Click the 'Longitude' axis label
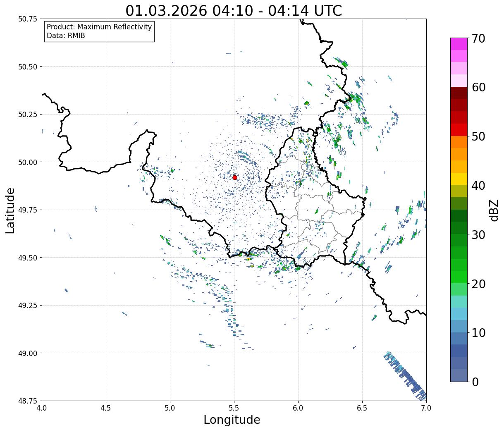 232,420
